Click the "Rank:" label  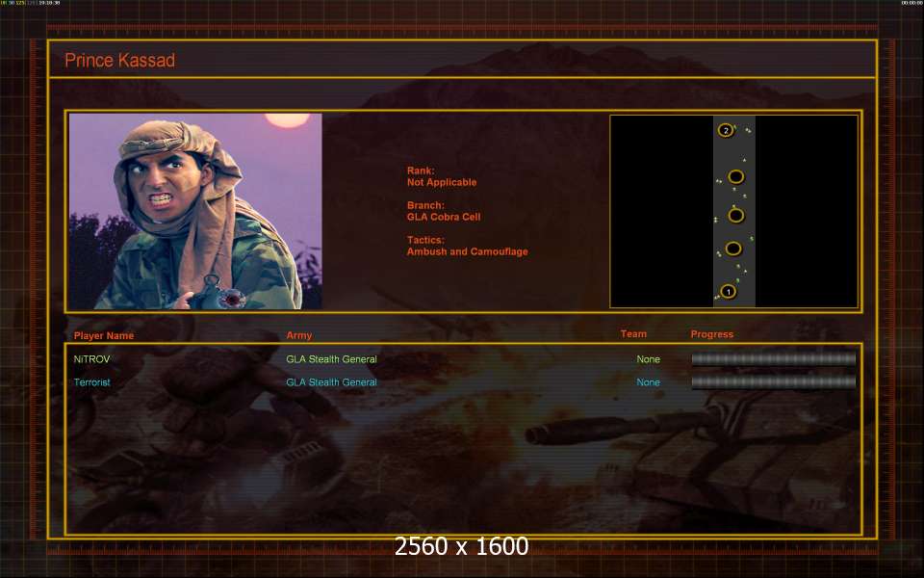pos(421,171)
